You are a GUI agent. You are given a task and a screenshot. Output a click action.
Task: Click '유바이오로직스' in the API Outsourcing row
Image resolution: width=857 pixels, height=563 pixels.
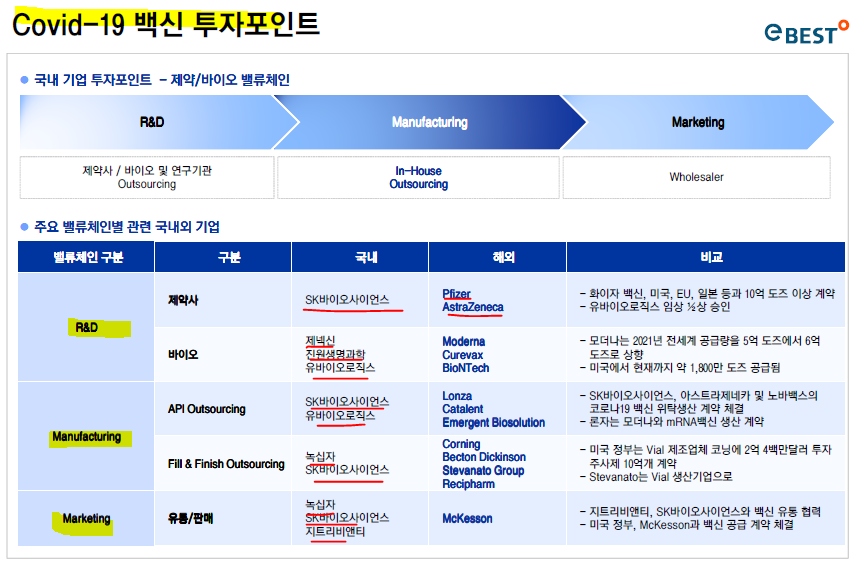click(x=340, y=415)
